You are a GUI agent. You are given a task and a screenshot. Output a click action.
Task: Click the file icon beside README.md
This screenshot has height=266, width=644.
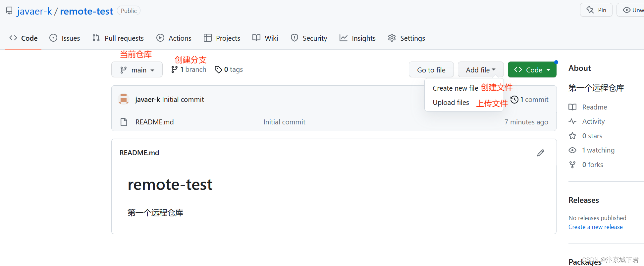124,122
